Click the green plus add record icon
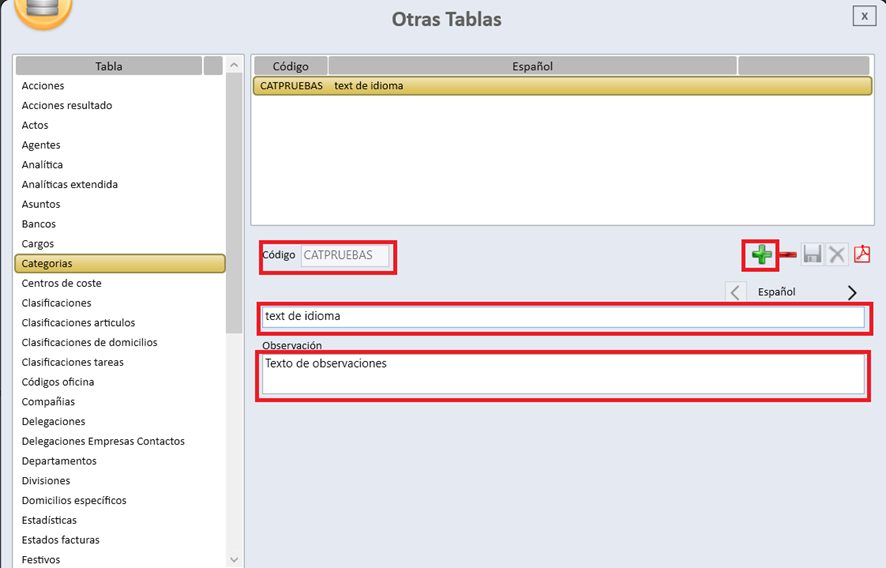This screenshot has height=568, width=886. tap(762, 255)
